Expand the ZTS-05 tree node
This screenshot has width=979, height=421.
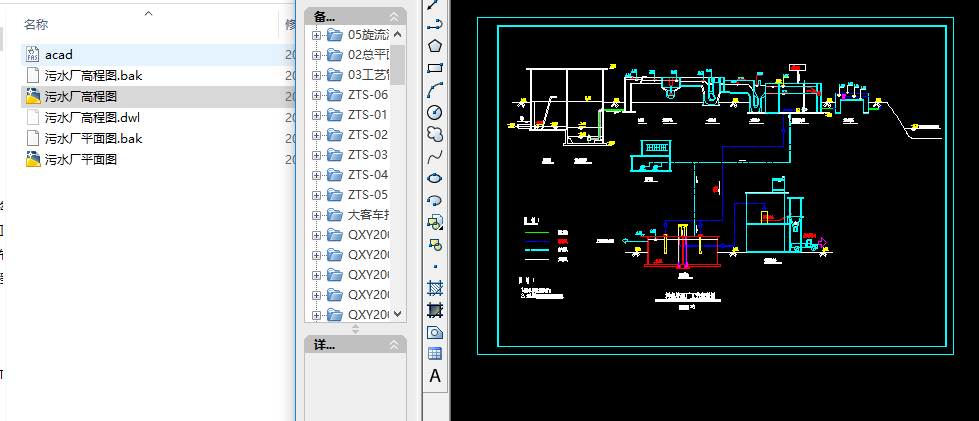pyautogui.click(x=316, y=196)
